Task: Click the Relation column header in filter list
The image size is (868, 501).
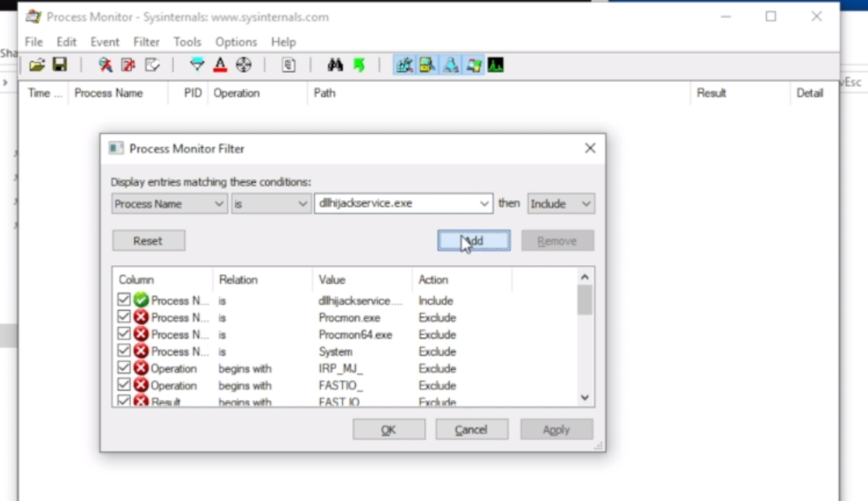Action: click(x=262, y=279)
